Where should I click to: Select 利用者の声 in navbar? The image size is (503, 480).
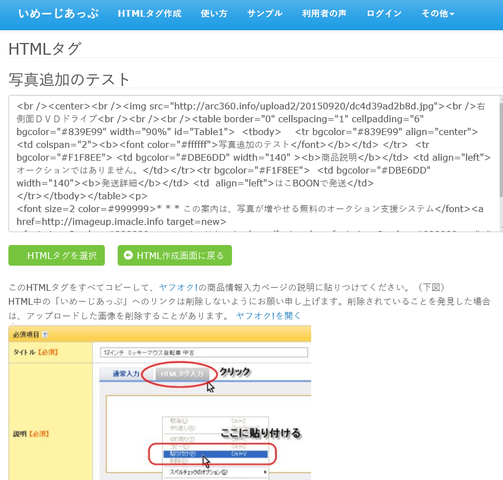tap(324, 14)
